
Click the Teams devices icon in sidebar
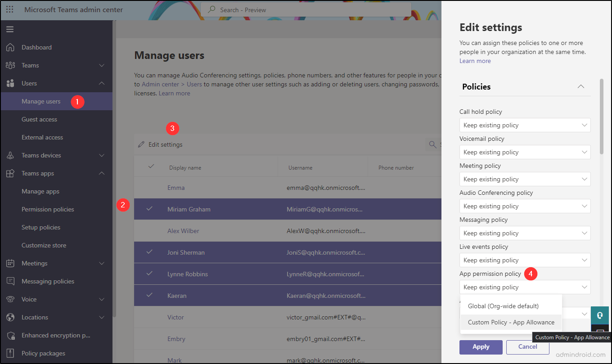(9, 155)
